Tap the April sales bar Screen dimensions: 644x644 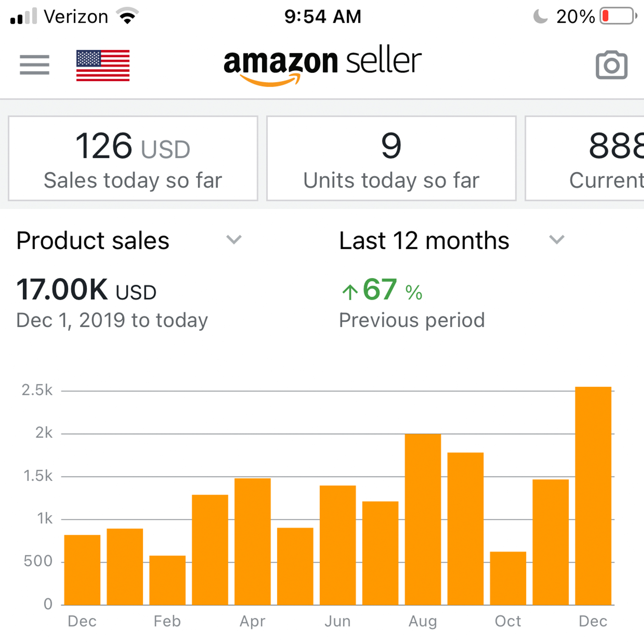252,542
